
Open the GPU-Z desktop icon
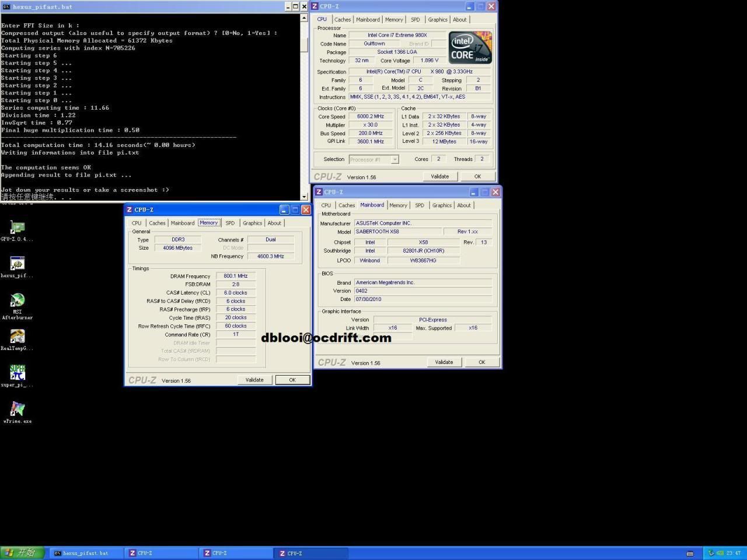click(x=17, y=228)
